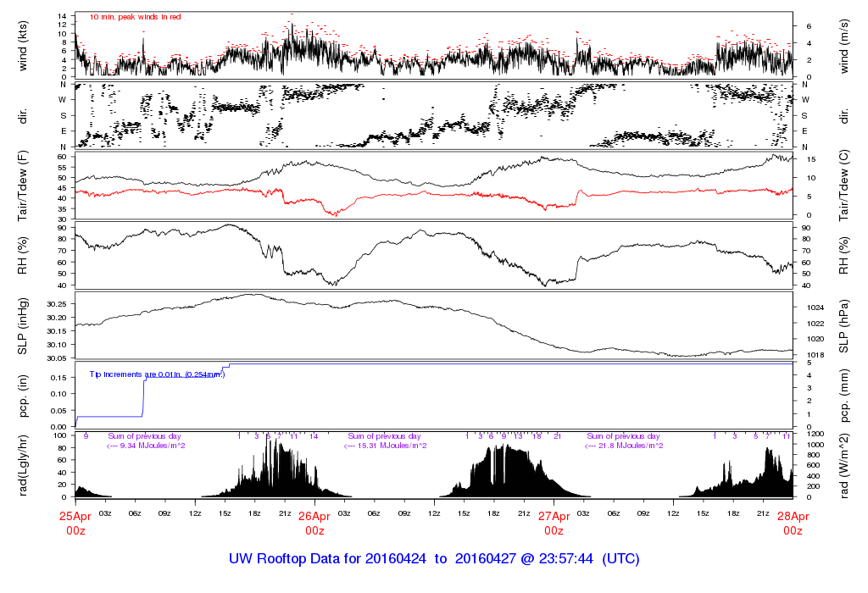Click the '28Apr' date label on the time axis
868x593 pixels.
click(x=793, y=516)
